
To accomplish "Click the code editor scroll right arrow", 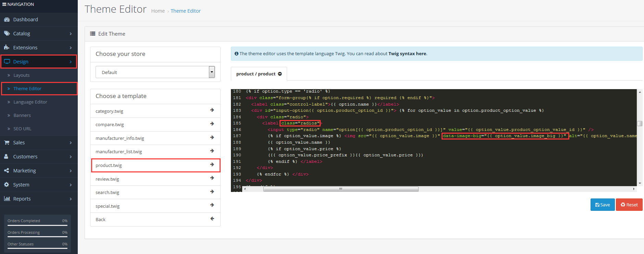I will [x=634, y=189].
